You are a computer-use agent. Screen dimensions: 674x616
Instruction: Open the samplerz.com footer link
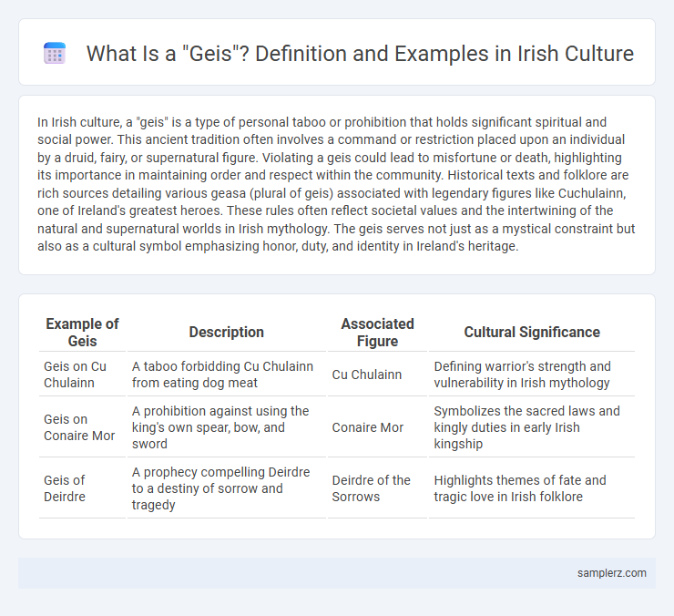point(612,573)
